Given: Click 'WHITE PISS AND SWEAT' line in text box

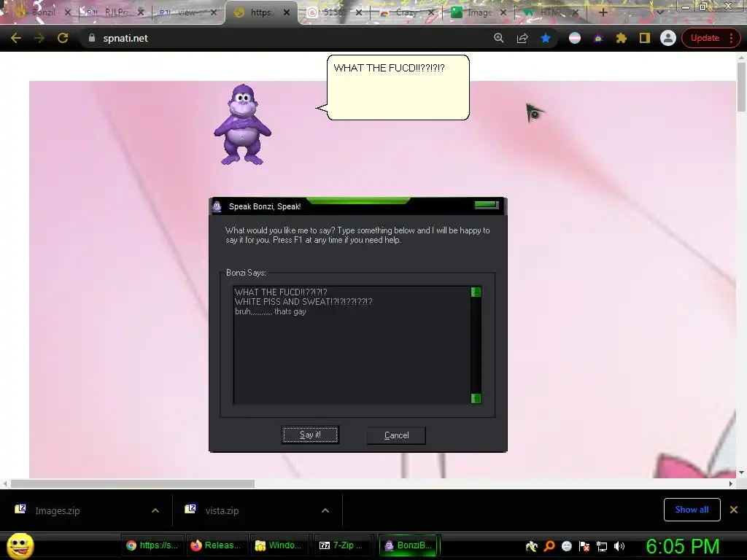Looking at the screenshot, I should pyautogui.click(x=303, y=302).
